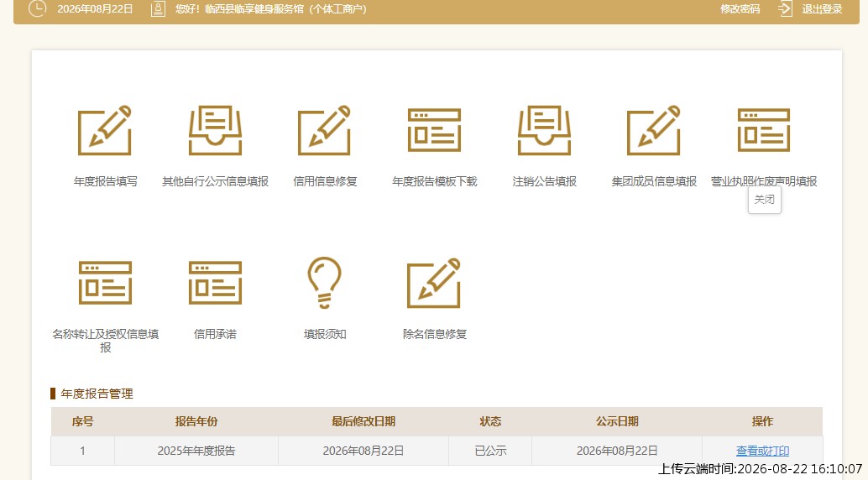Screen dimensions: 868x480
Task: Open the 注销公告填报 inbox icon
Action: point(544,131)
